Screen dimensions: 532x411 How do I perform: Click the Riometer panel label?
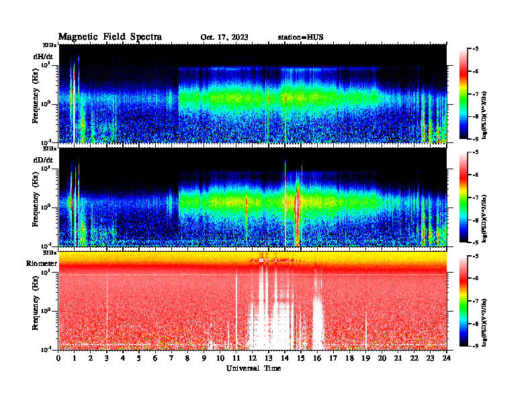click(x=42, y=263)
